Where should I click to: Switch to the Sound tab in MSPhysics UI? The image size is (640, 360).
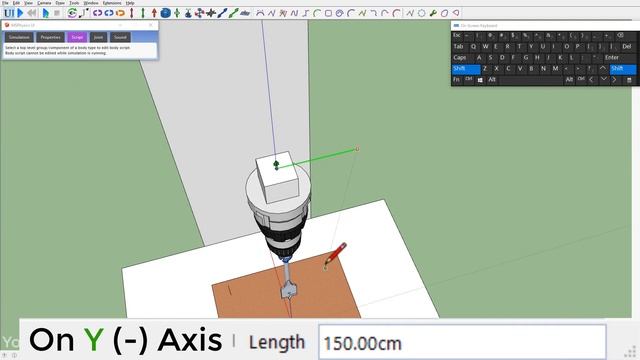point(120,37)
